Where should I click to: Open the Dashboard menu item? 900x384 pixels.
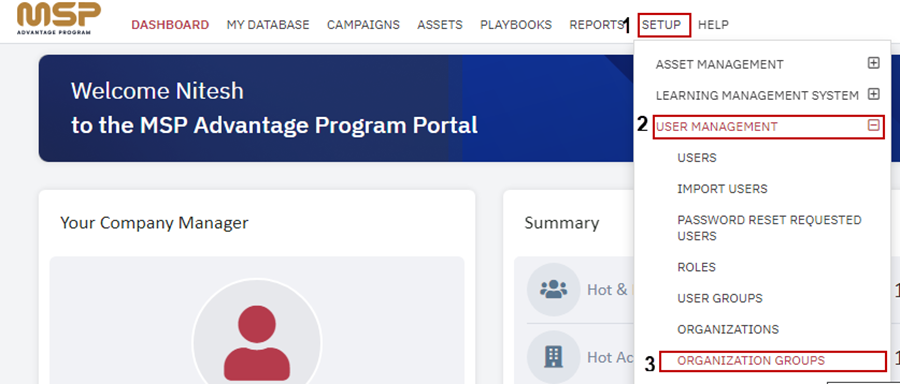point(170,25)
